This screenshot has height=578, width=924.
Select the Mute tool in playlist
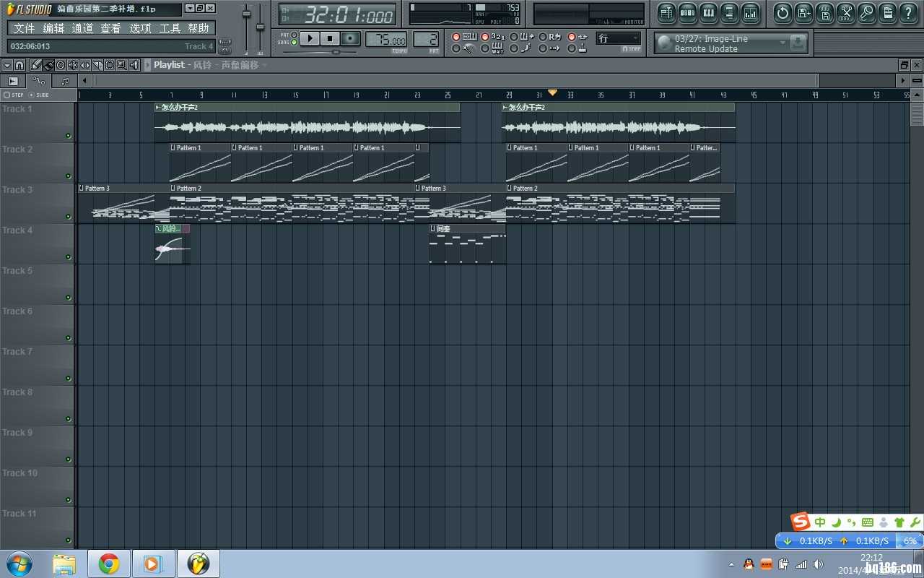pyautogui.click(x=73, y=65)
